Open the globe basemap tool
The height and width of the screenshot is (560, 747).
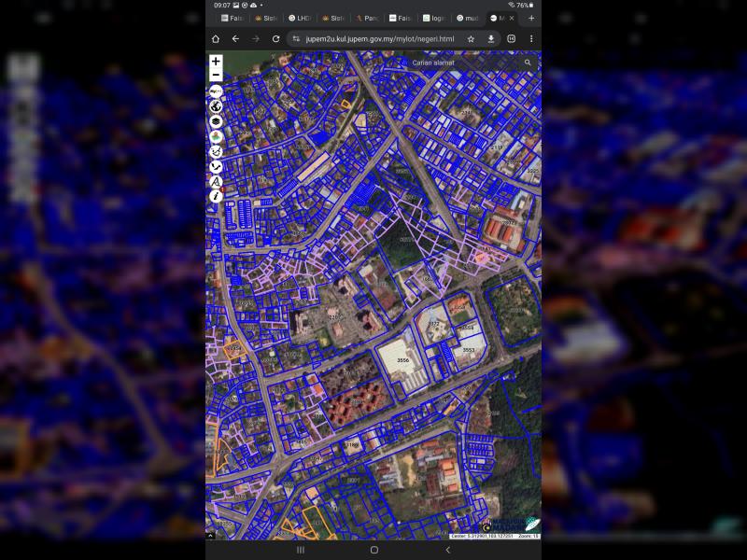216,106
